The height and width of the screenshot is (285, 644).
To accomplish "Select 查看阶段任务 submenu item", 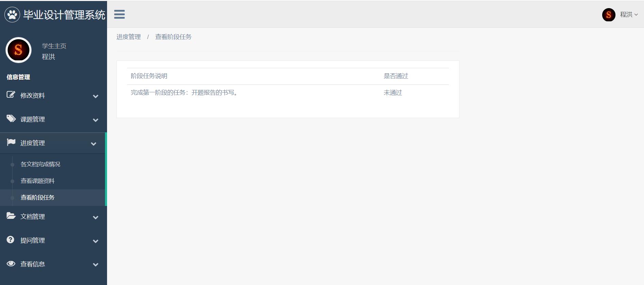I will pyautogui.click(x=37, y=197).
